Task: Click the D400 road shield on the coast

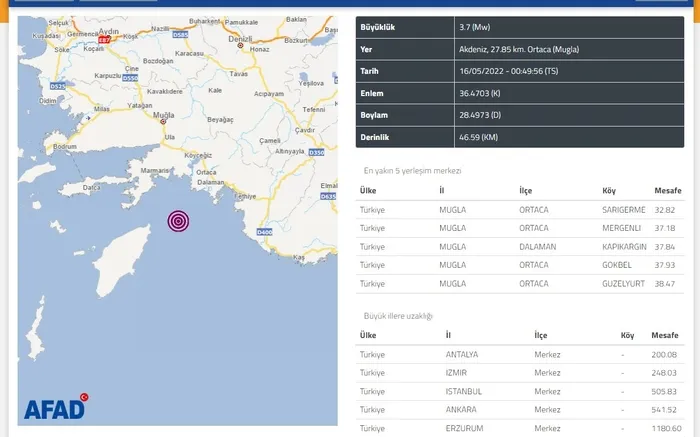Action: pyautogui.click(x=264, y=232)
